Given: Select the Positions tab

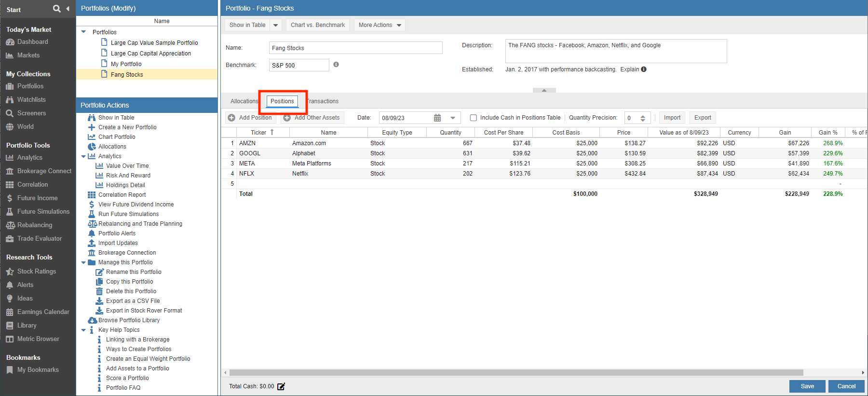Looking at the screenshot, I should (x=282, y=101).
